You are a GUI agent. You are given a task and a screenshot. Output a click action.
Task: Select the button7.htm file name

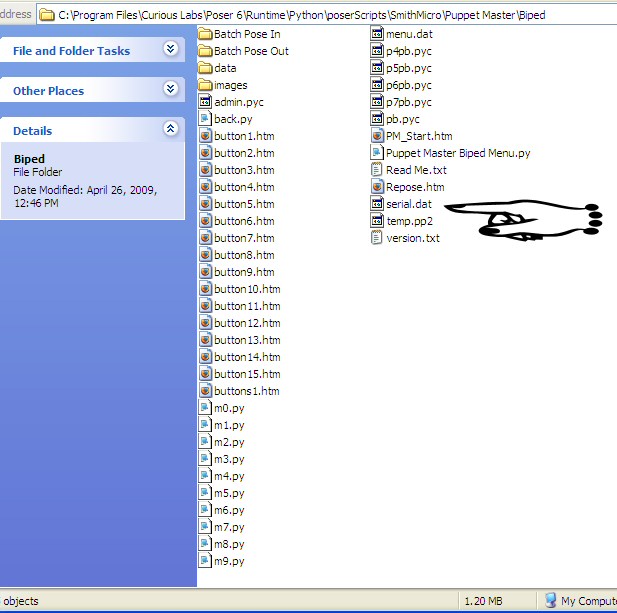point(244,238)
